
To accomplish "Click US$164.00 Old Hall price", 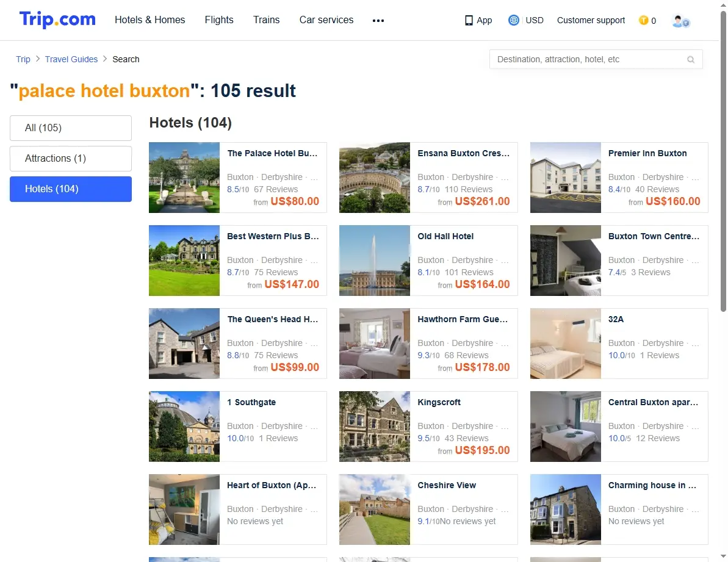I will (x=483, y=284).
